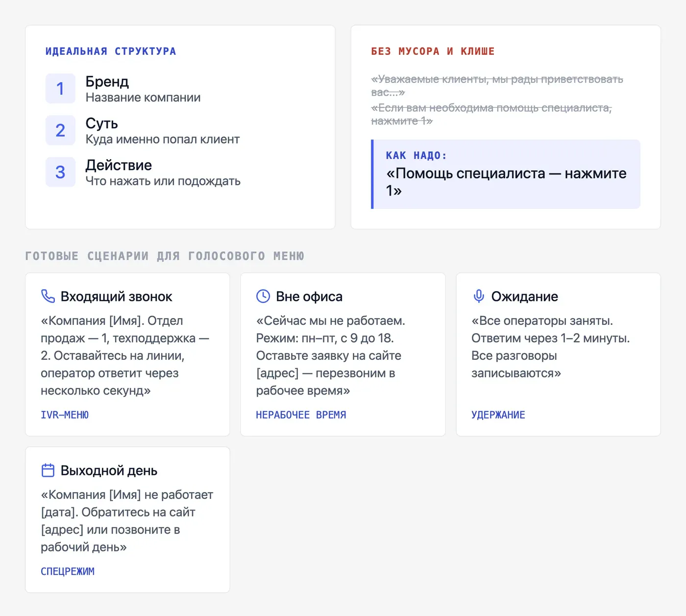
Task: Select the Ожидание card title
Action: pos(525,296)
